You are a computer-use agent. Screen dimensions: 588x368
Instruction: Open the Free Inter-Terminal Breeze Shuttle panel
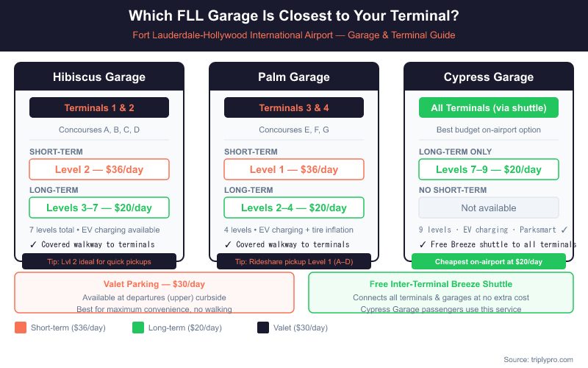441,293
